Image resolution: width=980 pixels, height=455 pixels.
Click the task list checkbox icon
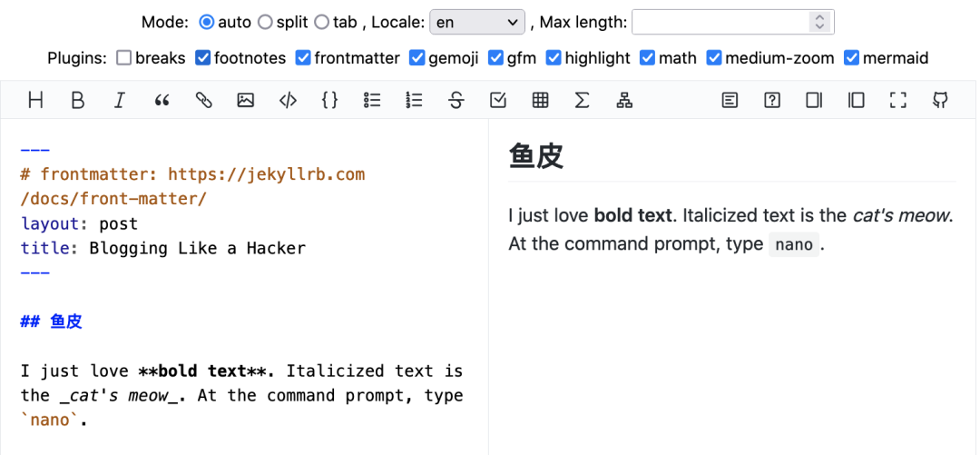point(498,101)
